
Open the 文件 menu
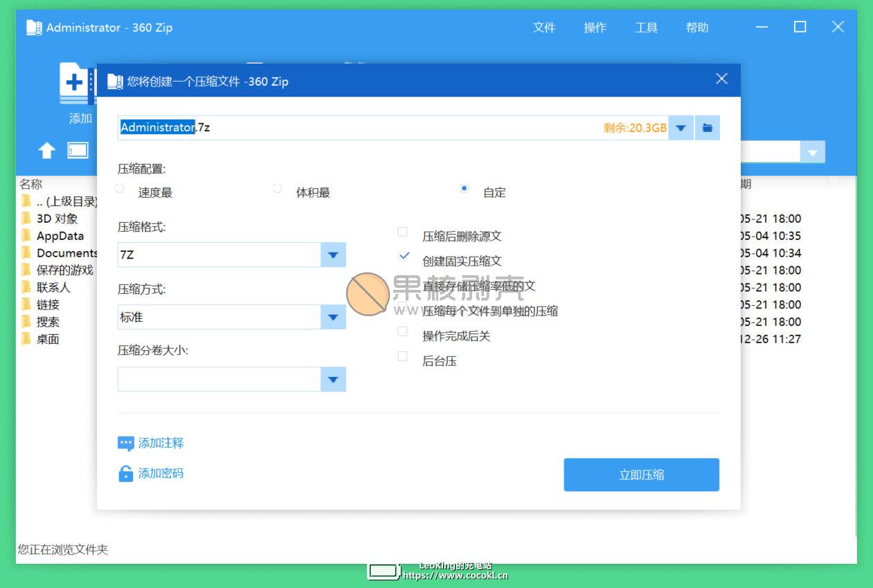pyautogui.click(x=544, y=28)
